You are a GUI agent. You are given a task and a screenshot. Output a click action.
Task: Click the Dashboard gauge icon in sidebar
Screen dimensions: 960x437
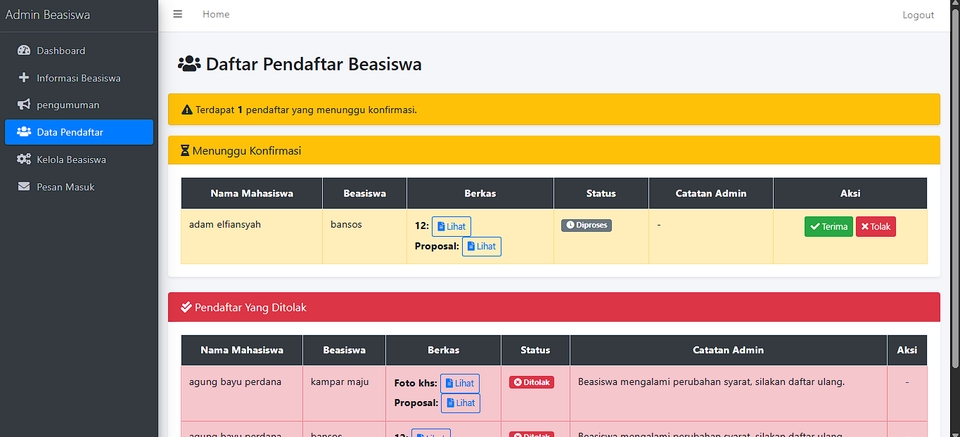[x=24, y=51]
